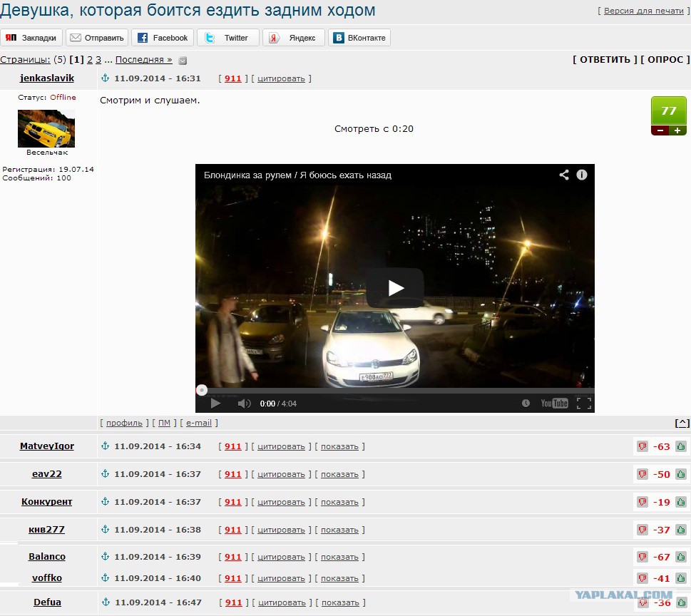Share the thread to Яндекс
Screen dimensions: 691x616
pos(294,38)
